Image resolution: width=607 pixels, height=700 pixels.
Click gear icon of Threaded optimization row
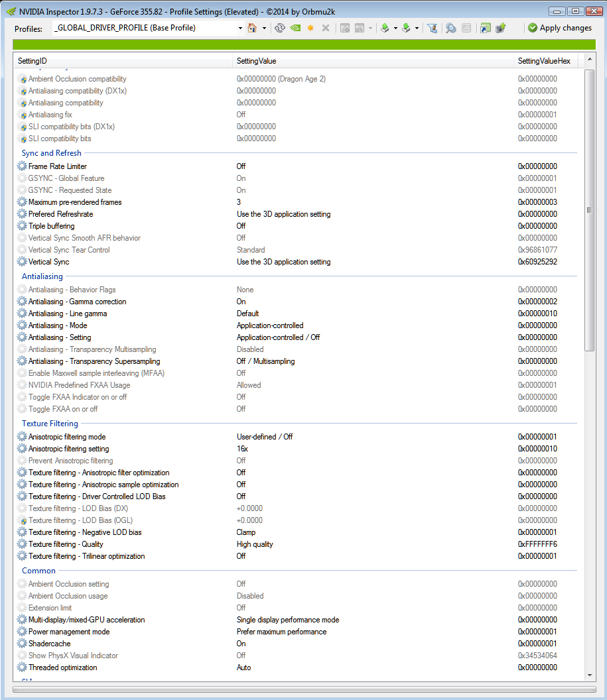[22, 668]
